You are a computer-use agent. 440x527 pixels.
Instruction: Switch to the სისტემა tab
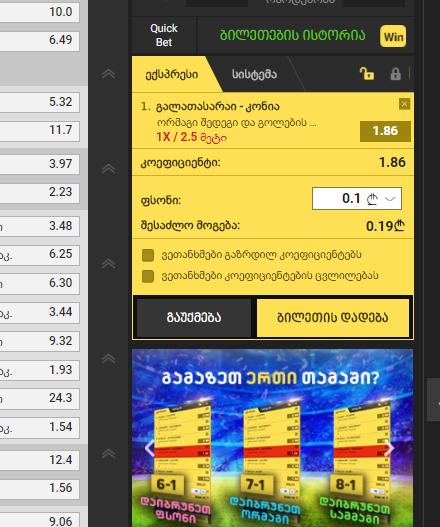[254, 74]
